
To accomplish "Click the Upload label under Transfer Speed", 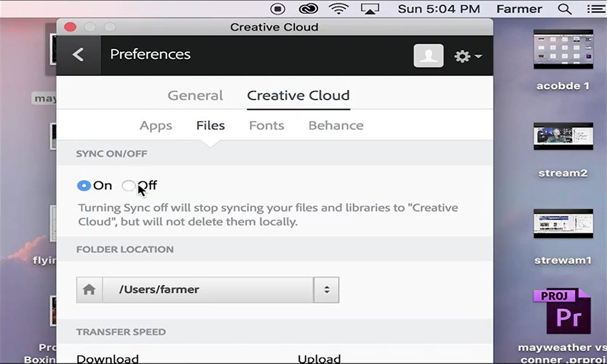I will [x=319, y=359].
